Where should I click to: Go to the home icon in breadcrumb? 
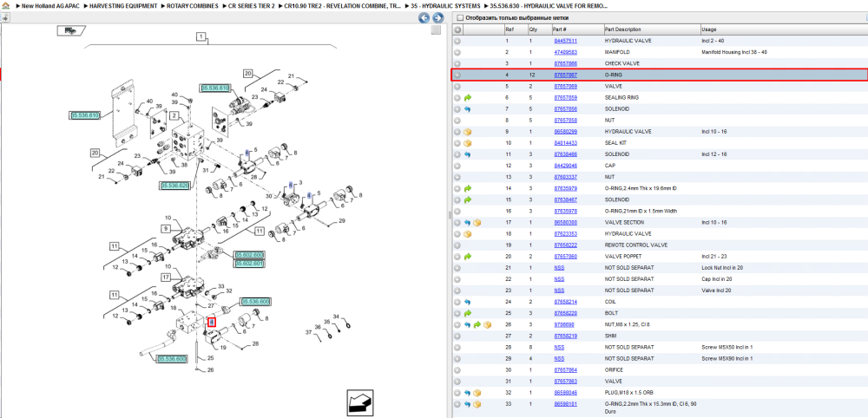point(5,5)
